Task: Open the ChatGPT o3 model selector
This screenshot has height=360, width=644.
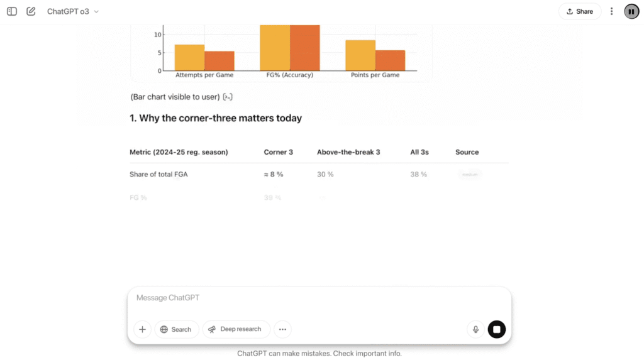Action: [x=73, y=11]
